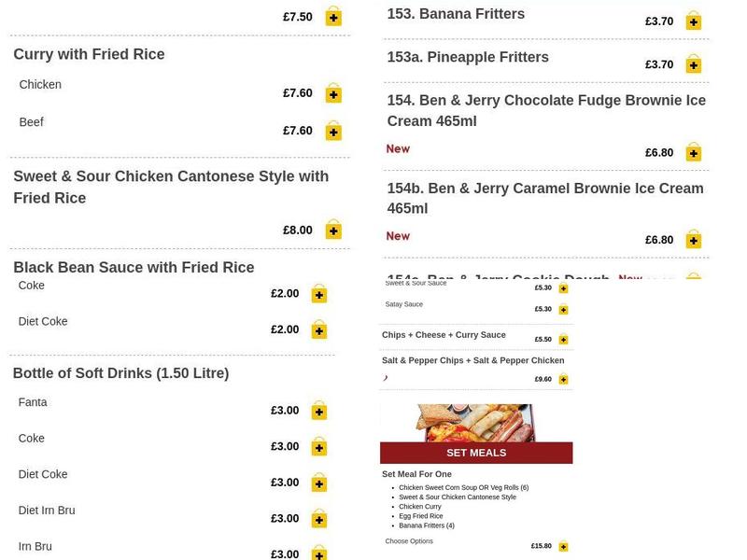The height and width of the screenshot is (560, 747).
Task: Add Salt & Pepper Chips combo to basket
Action: [x=563, y=380]
